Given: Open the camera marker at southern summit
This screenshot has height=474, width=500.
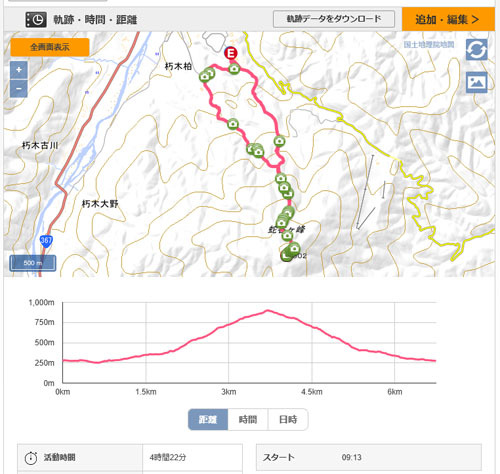Looking at the screenshot, I should pyautogui.click(x=293, y=248).
